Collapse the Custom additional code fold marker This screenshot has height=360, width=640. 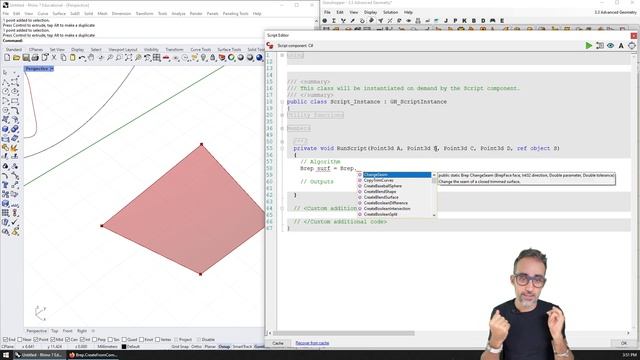(282, 208)
